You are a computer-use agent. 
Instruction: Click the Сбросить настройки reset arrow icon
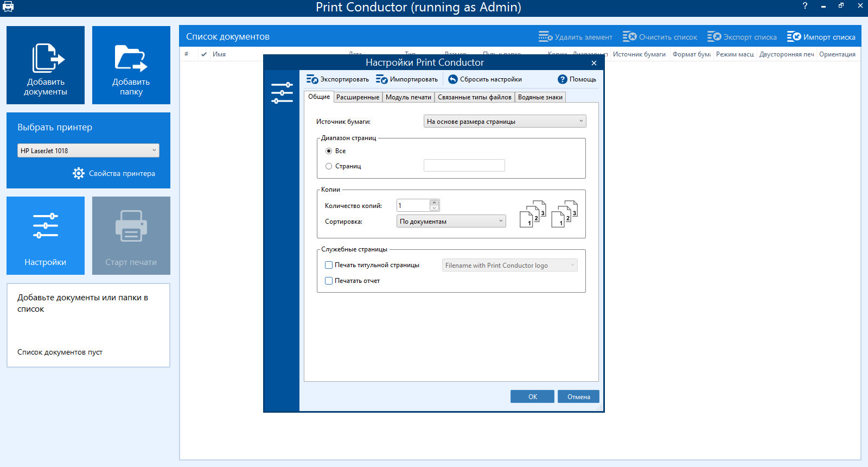coord(453,79)
